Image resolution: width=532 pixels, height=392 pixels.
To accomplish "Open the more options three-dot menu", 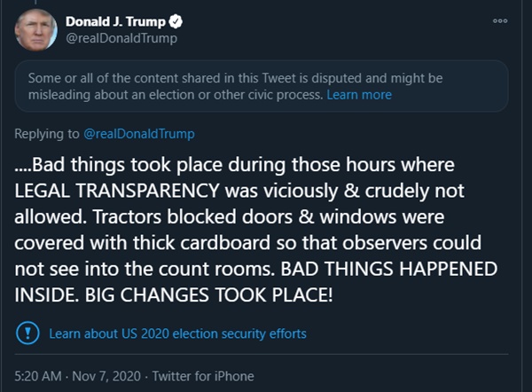I will (500, 20).
